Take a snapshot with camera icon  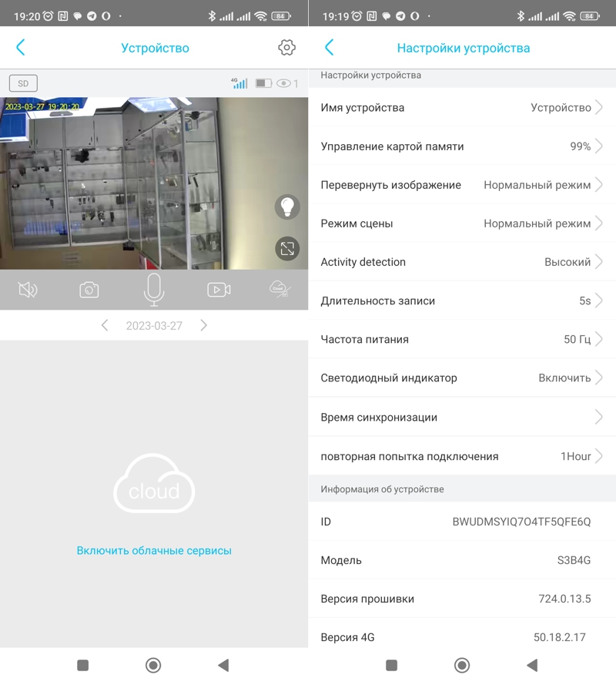(89, 290)
